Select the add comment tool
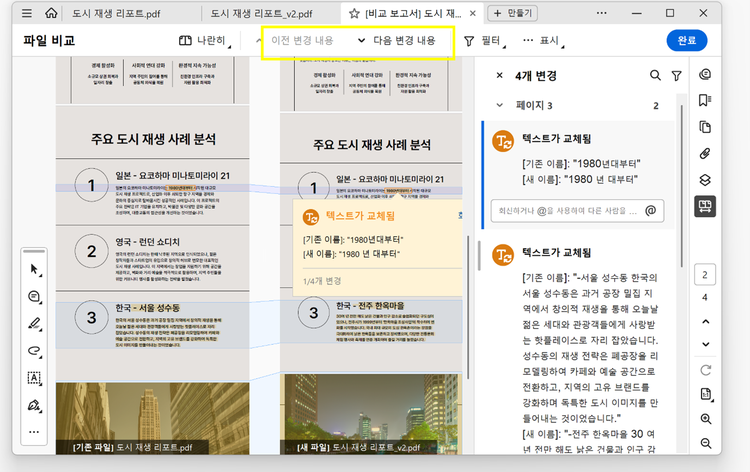 34,296
